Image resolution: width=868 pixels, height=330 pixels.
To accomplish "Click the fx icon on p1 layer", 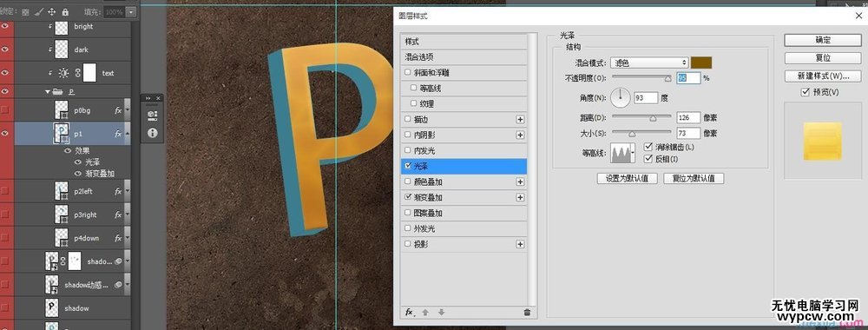I will (x=118, y=134).
